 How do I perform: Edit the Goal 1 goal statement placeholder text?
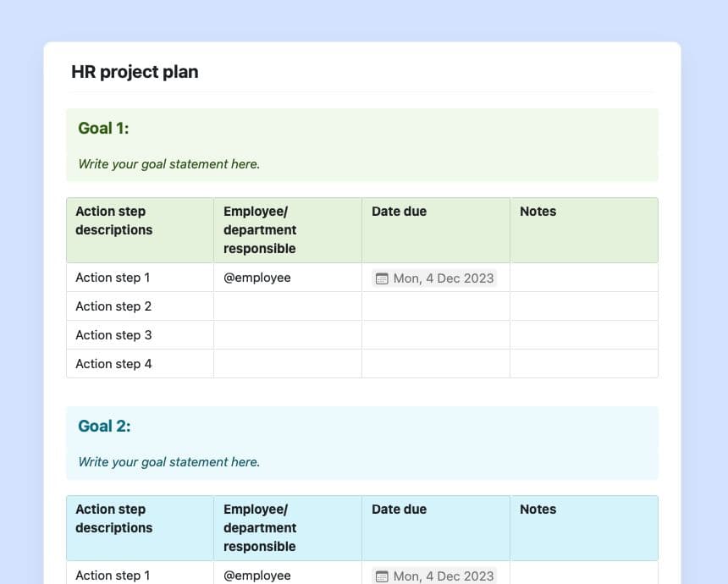(168, 164)
